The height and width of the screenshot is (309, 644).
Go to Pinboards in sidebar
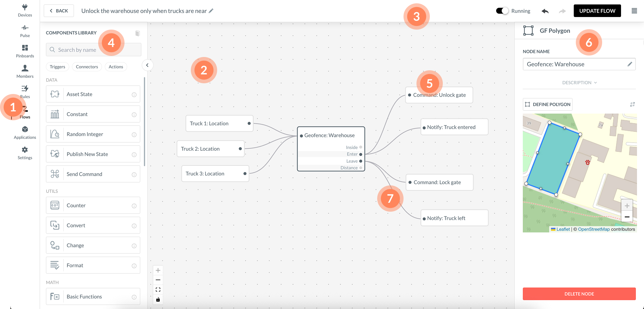(25, 51)
